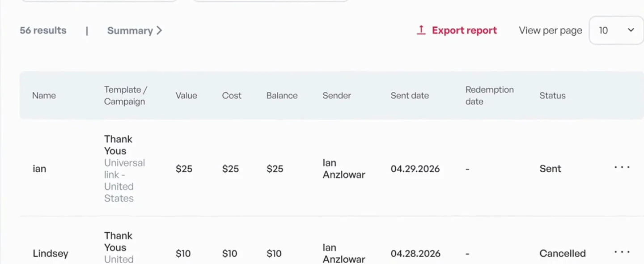
Task: Click the Export report upload icon
Action: (421, 30)
